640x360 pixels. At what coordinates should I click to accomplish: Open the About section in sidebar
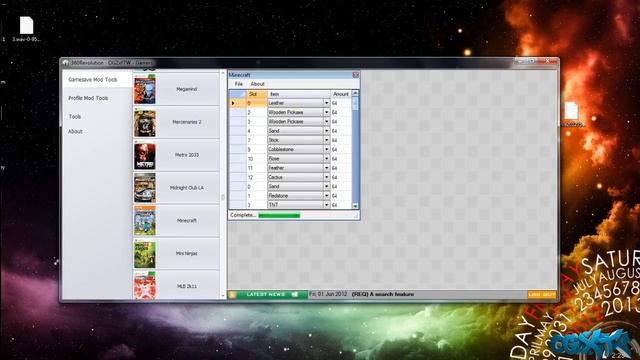tap(75, 131)
